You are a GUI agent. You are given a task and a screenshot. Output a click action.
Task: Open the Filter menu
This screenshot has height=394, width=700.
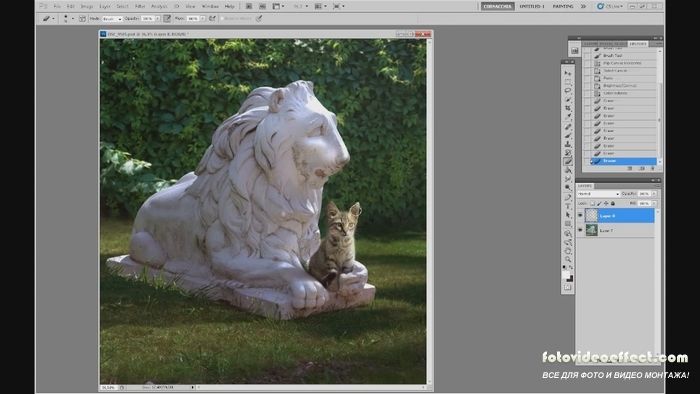coord(140,6)
